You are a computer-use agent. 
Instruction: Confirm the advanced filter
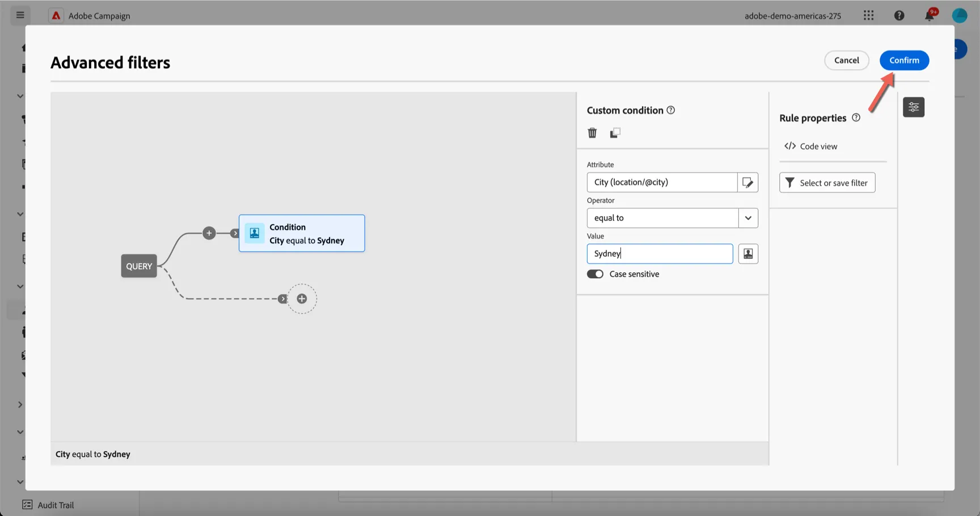pyautogui.click(x=904, y=60)
